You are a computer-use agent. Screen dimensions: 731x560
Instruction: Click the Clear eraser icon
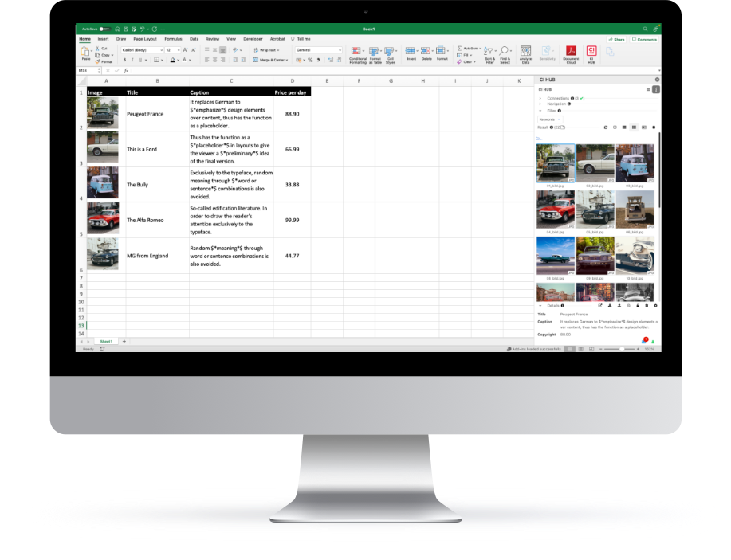tap(459, 61)
